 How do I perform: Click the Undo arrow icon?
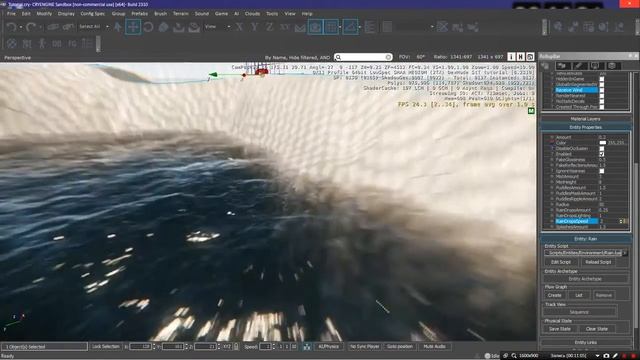point(11,27)
